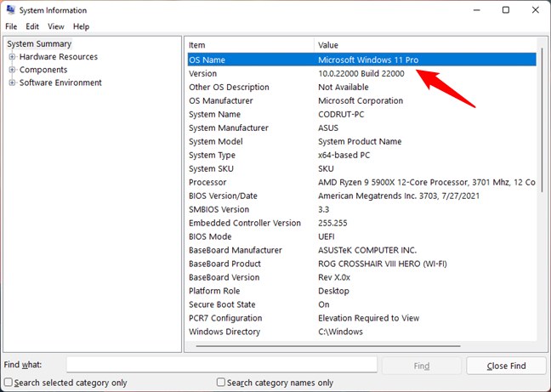This screenshot has width=551, height=392.
Task: Select the BaseBoard Manufacturer row
Action: coord(361,250)
